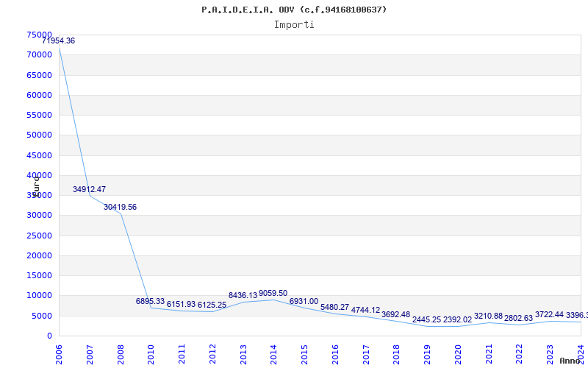Select the 5480.27 data label
The width and height of the screenshot is (588, 368).
click(334, 307)
